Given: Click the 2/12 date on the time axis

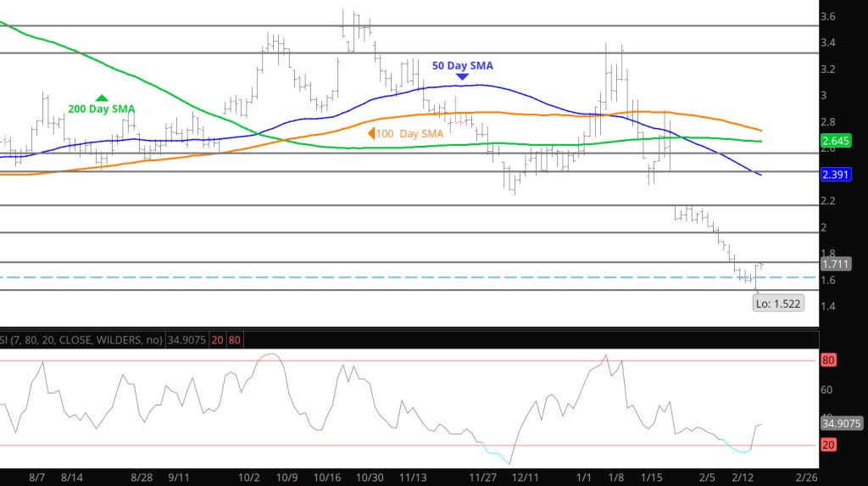Looking at the screenshot, I should (743, 478).
